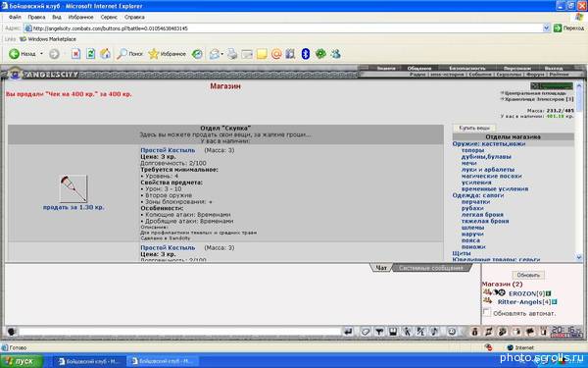588x368 pixels.
Task: Open the шлемы shop section
Action: tap(472, 228)
